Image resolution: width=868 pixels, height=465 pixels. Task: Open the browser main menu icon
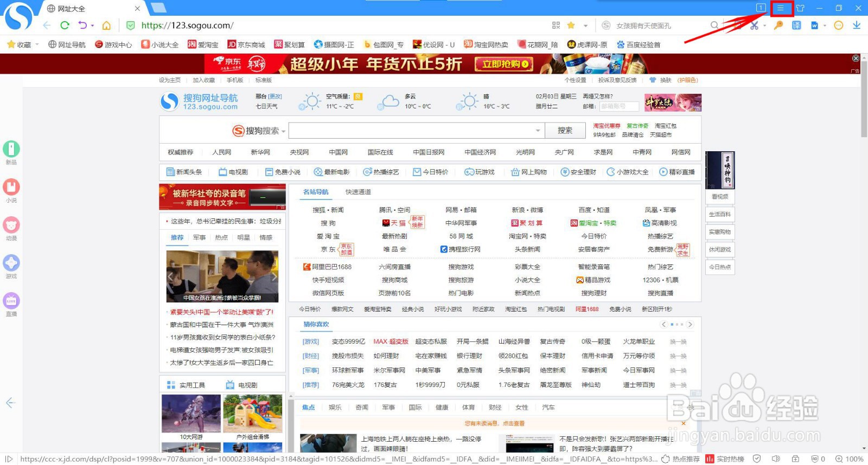pos(781,8)
